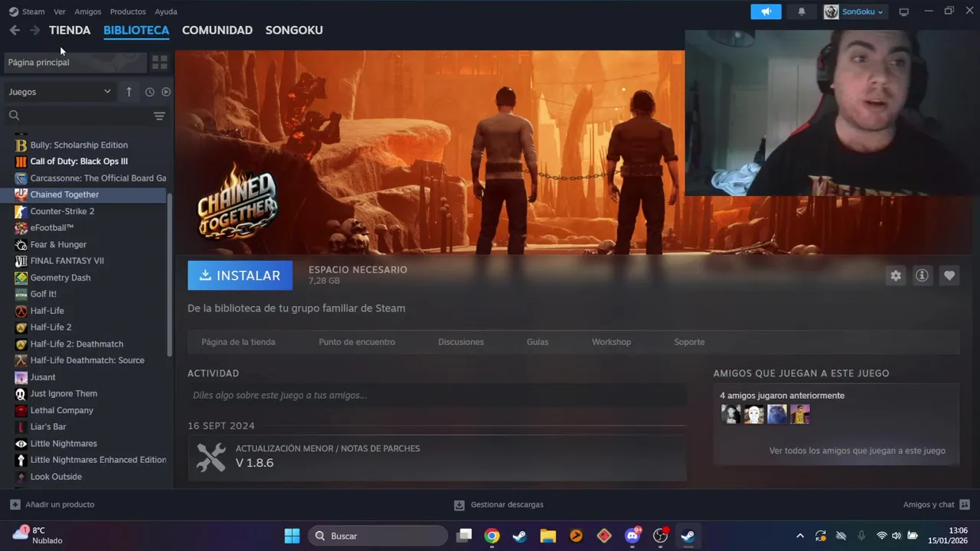
Task: Open the announcements megaphone button
Action: tap(766, 11)
